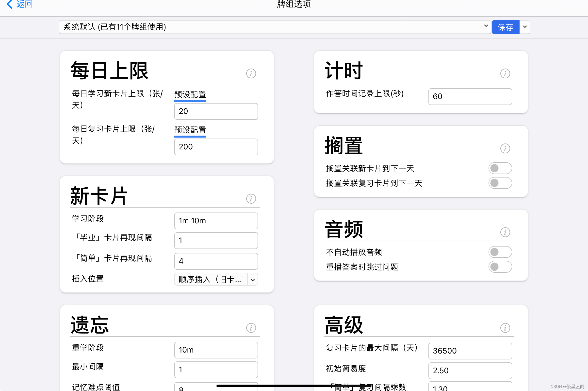Viewport: 588px width, 391px height.
Task: Focus the new cards limit field 20
Action: [x=216, y=111]
